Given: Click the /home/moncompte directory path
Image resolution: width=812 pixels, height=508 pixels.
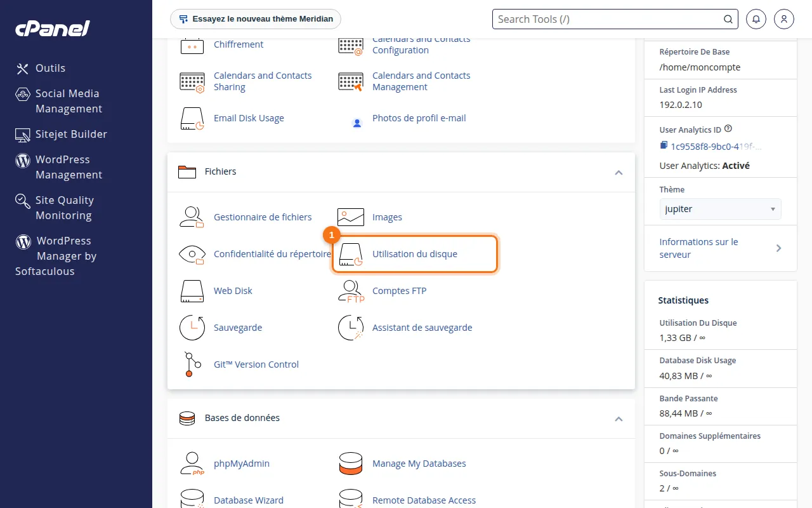Looking at the screenshot, I should click(700, 67).
